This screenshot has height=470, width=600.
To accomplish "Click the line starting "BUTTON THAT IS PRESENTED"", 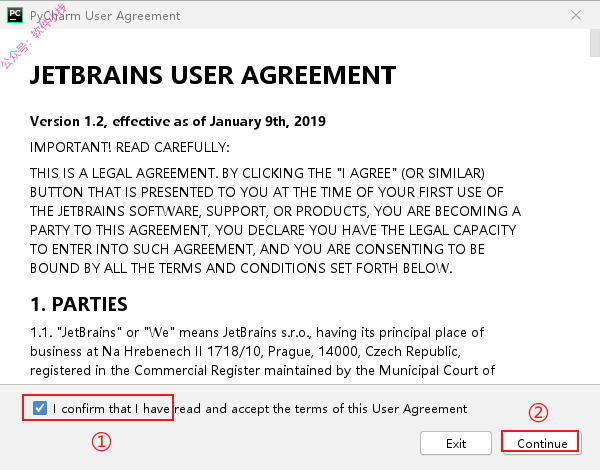I will [267, 192].
